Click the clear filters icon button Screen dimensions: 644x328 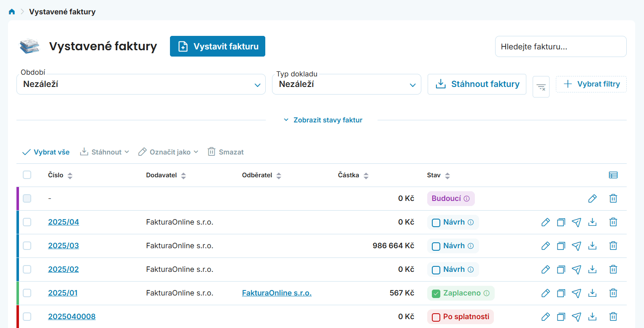click(541, 87)
